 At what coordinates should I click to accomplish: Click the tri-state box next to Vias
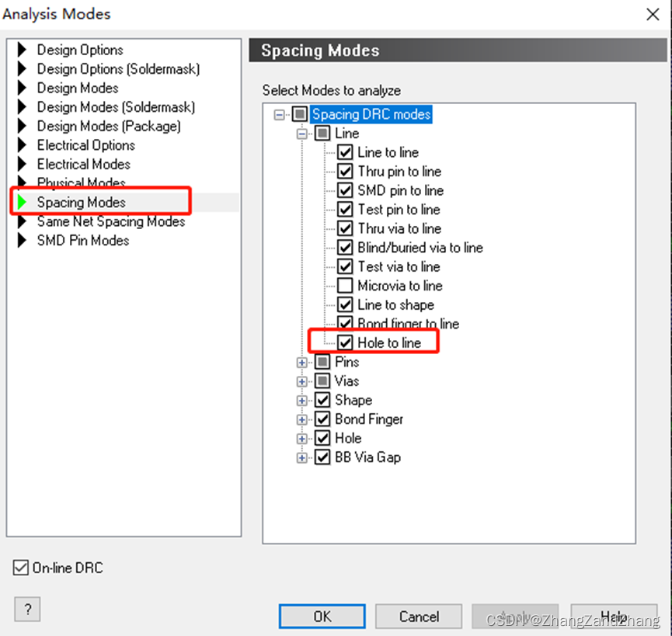tap(322, 381)
